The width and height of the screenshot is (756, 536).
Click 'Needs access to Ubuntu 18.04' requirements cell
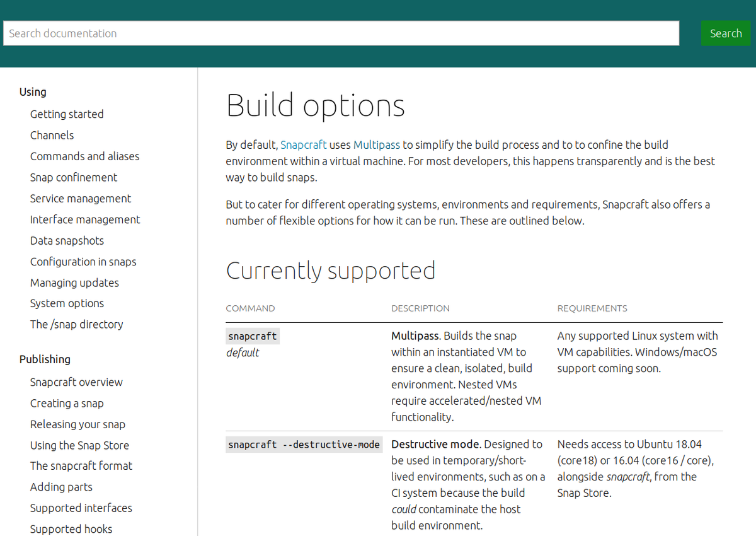[636, 469]
